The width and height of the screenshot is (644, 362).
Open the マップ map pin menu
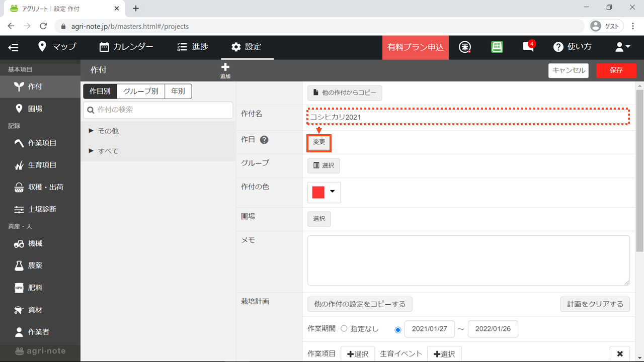(x=57, y=47)
